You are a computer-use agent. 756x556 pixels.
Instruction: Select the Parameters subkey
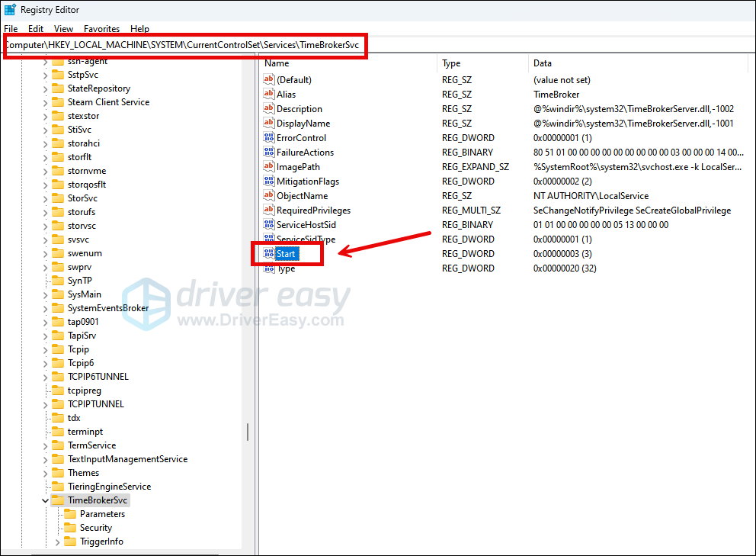pyautogui.click(x=102, y=514)
